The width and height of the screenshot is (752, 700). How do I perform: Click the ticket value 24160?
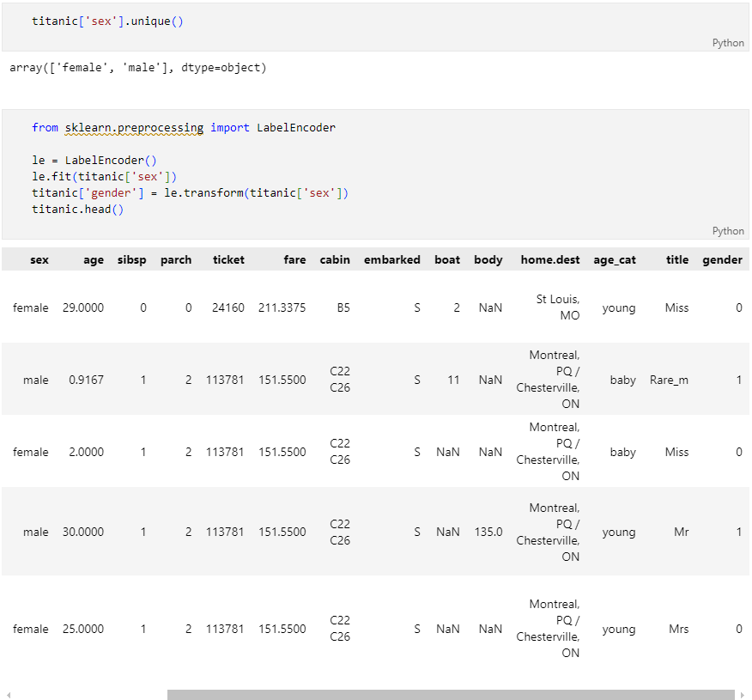(228, 308)
